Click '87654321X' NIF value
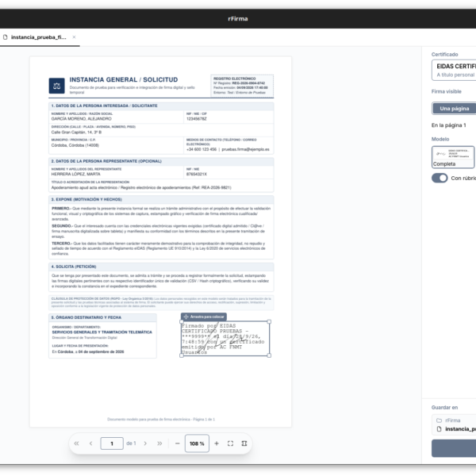 (x=197, y=174)
